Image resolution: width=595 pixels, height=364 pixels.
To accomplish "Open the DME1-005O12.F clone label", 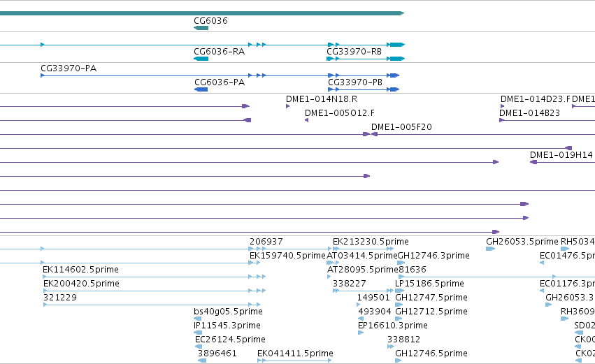I will (340, 113).
